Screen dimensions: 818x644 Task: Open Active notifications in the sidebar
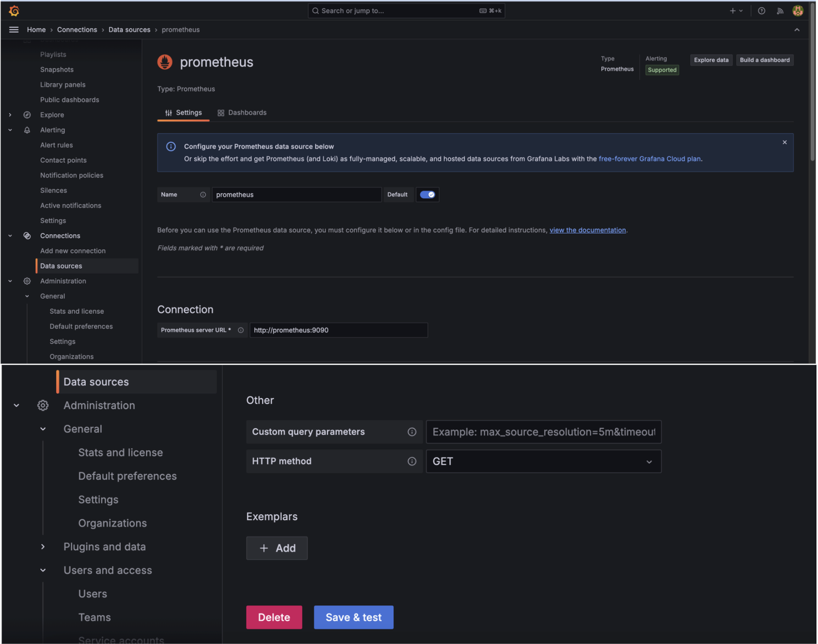pyautogui.click(x=71, y=206)
